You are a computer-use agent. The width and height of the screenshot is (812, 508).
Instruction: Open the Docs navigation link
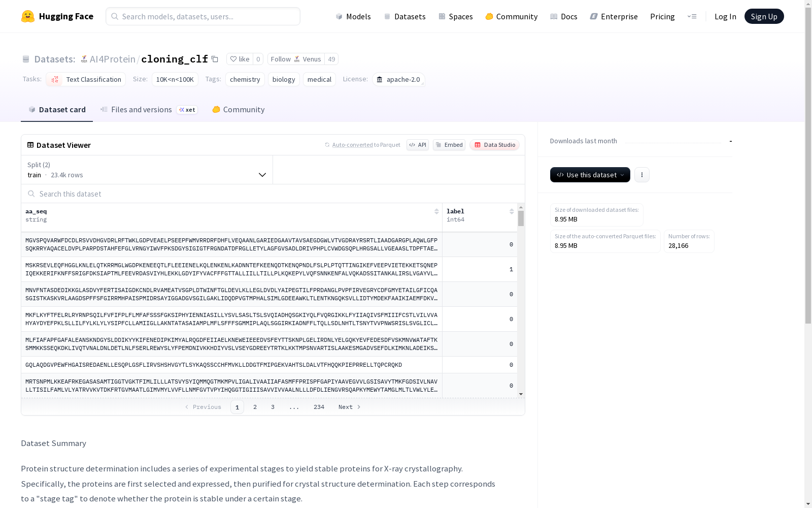(x=564, y=16)
